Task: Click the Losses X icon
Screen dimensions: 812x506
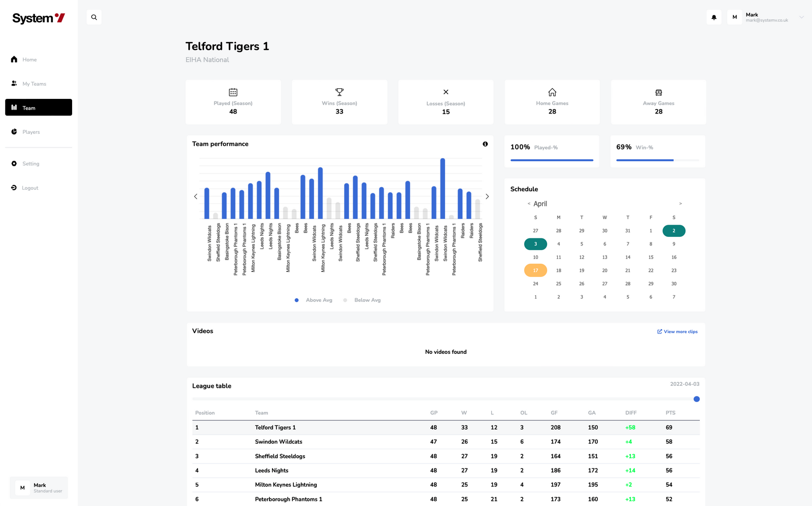Action: [x=446, y=92]
